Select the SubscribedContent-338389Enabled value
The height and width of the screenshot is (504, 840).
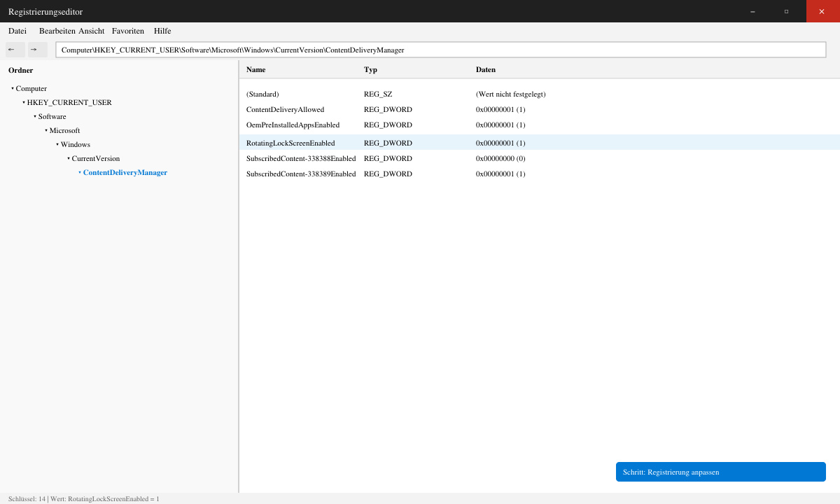point(301,174)
